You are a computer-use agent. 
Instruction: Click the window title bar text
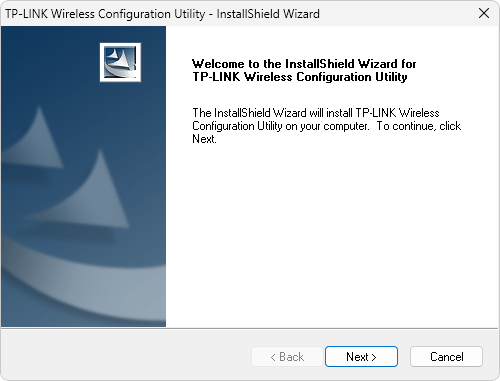pyautogui.click(x=162, y=14)
